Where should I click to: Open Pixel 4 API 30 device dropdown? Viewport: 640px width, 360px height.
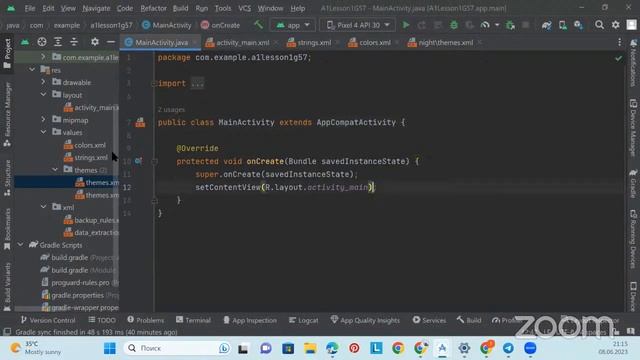coord(358,25)
